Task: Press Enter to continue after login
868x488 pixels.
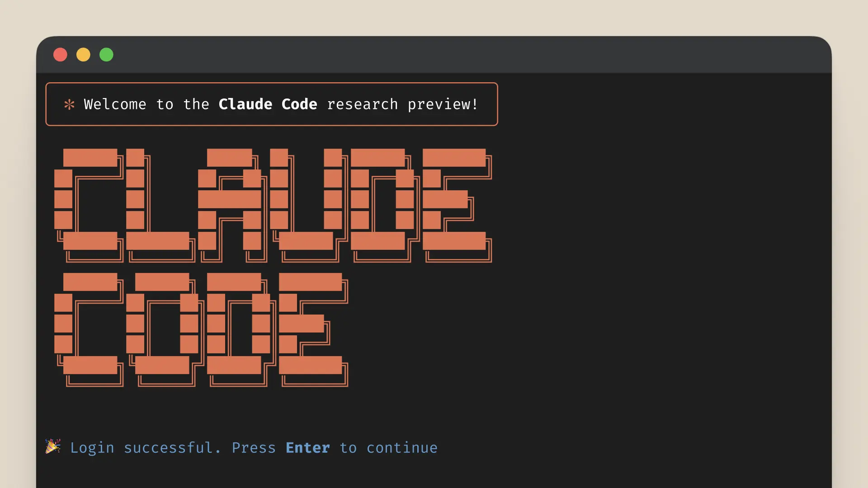Action: (x=307, y=447)
